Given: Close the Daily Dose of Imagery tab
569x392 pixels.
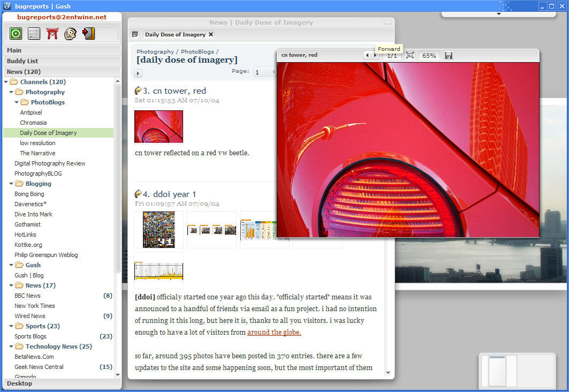Looking at the screenshot, I should (x=211, y=34).
